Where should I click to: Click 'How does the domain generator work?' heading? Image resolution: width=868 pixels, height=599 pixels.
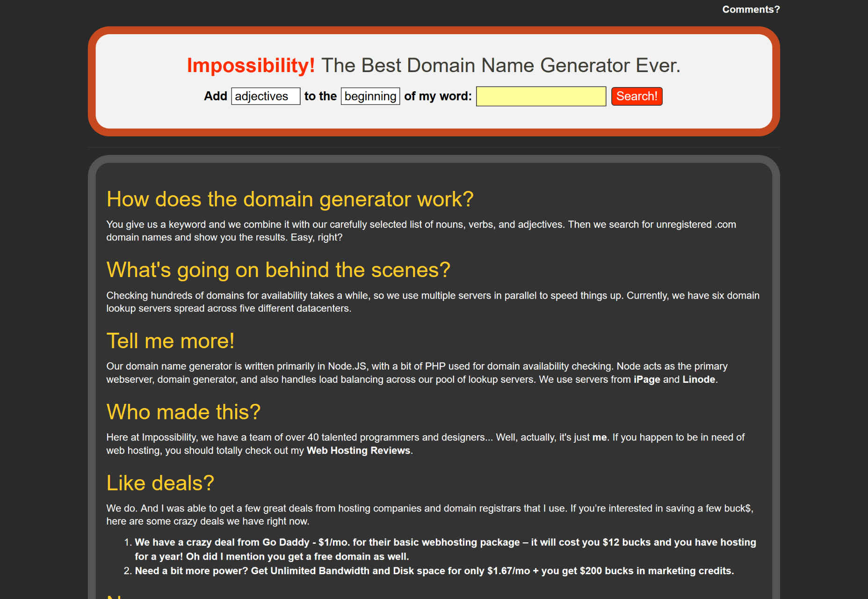290,199
